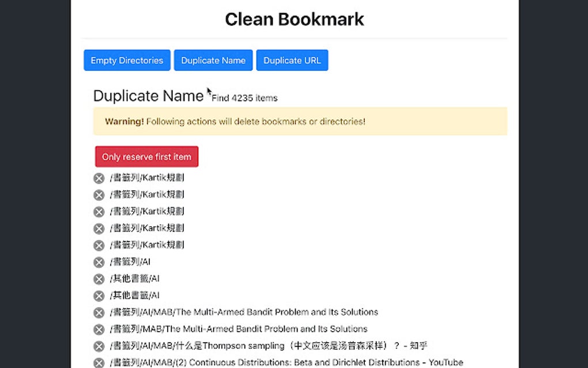Delete the first /其他書籤/AI duplicate
Screen dimensions: 588x368
tap(98, 279)
